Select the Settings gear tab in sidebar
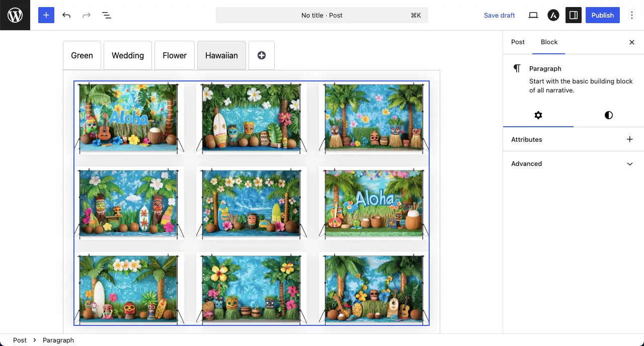 tap(538, 115)
